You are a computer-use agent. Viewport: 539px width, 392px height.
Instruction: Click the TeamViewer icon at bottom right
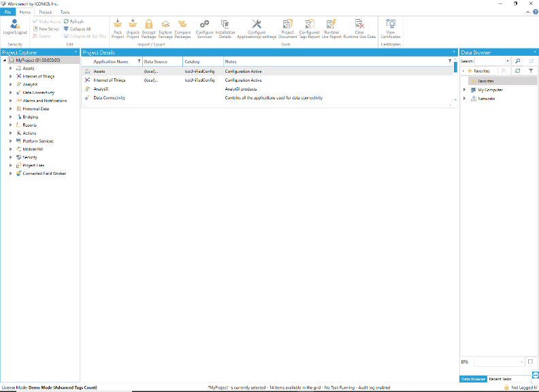point(535,375)
